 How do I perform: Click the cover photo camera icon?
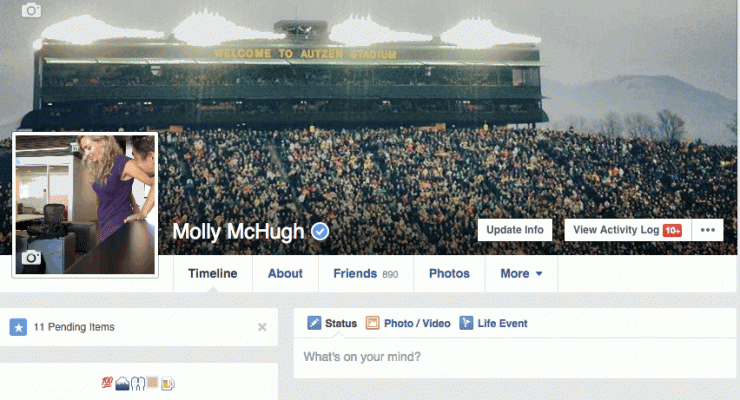coord(31,10)
